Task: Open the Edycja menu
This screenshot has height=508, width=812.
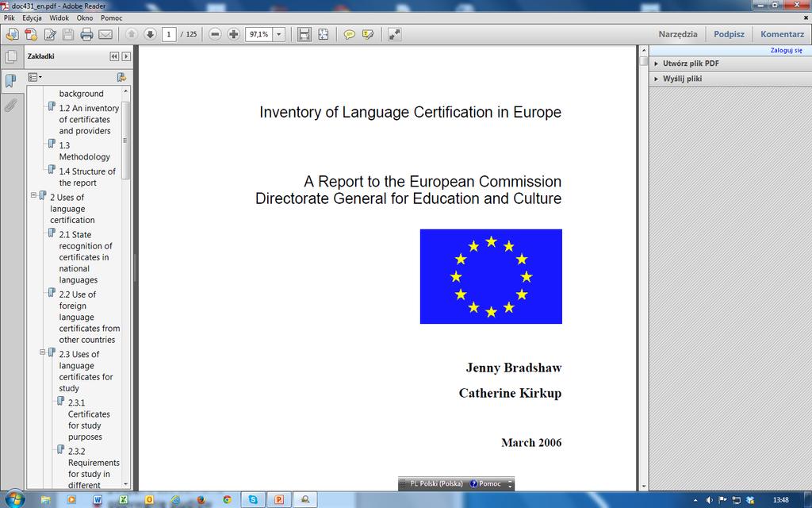Action: (32, 17)
